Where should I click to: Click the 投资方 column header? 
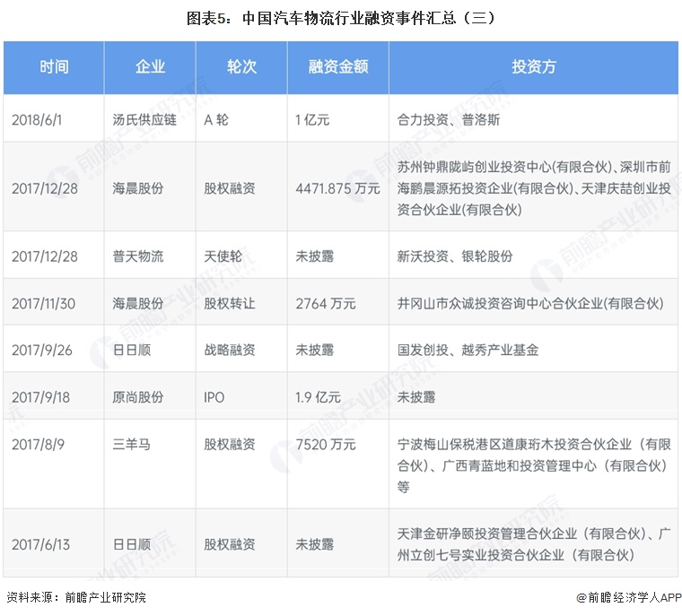(x=534, y=67)
